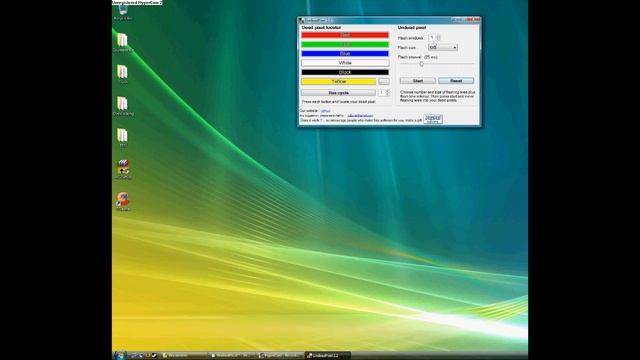The image size is (640, 360).
Task: Select the WinRAR-style archive desktop icon
Action: tap(123, 169)
